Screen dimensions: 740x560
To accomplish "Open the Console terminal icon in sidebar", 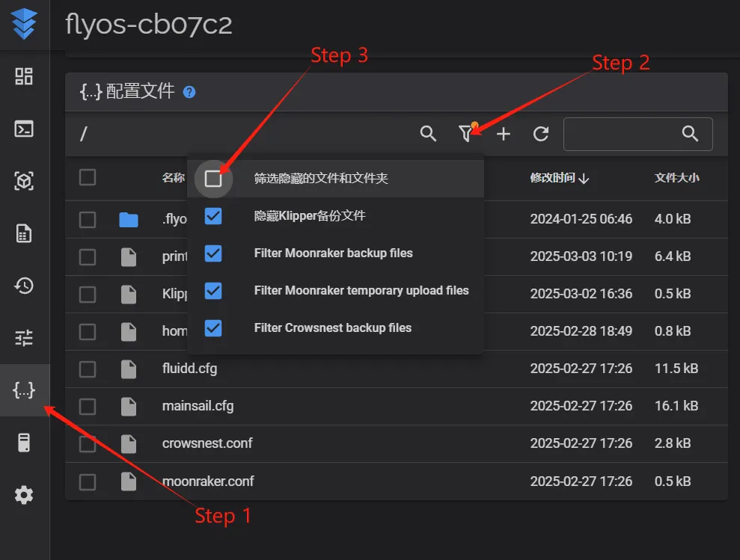I will [24, 129].
